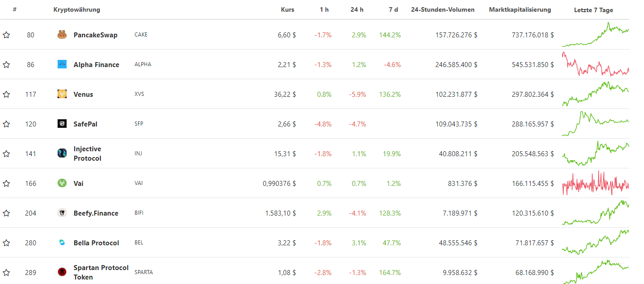Open the Injective Protocol link
This screenshot has width=644, height=284.
point(88,154)
